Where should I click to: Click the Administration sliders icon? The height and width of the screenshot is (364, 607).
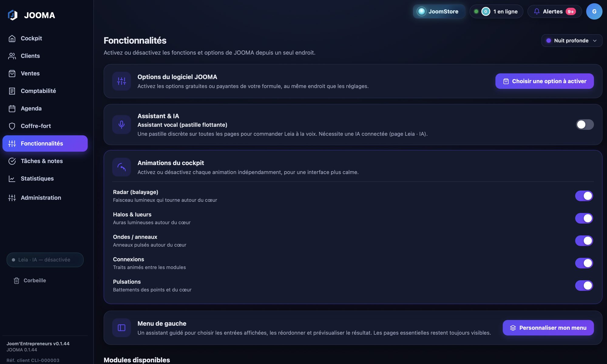[x=12, y=198]
